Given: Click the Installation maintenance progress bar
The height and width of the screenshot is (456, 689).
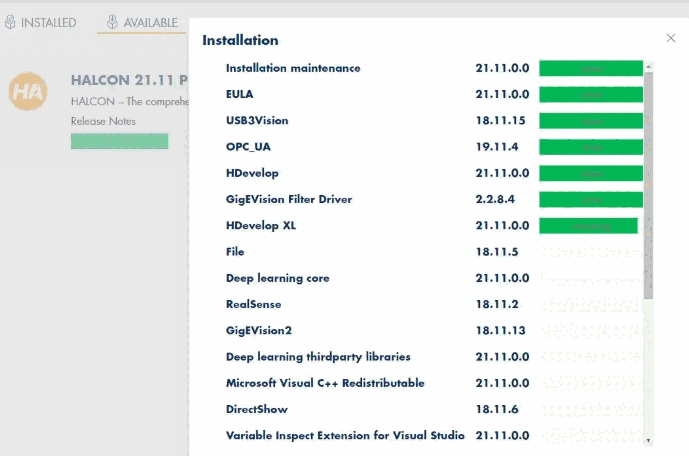Looking at the screenshot, I should click(x=591, y=69).
